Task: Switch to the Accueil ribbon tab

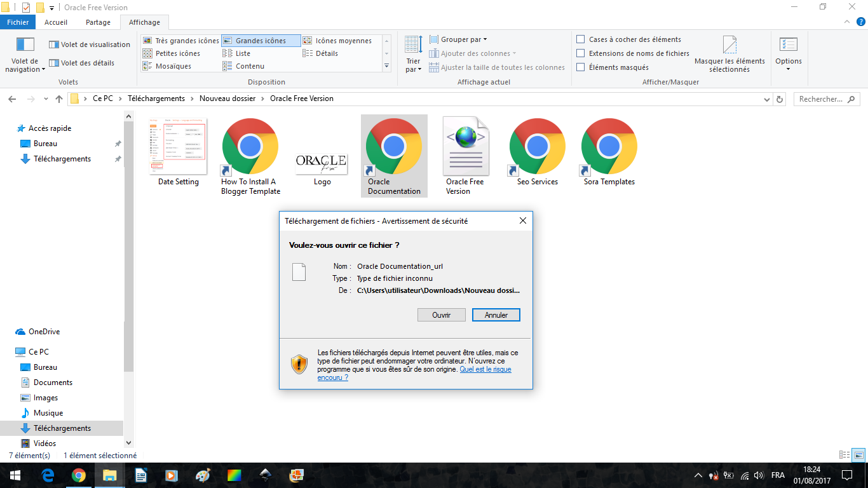Action: (56, 22)
